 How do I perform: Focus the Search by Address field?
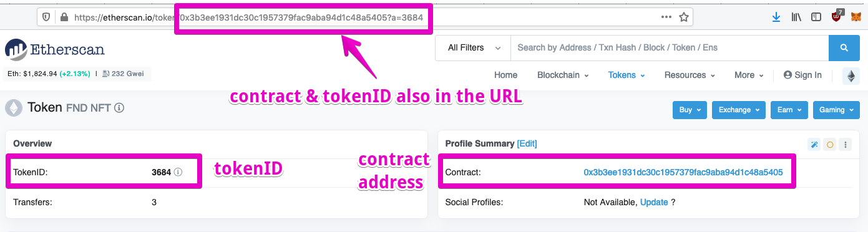pyautogui.click(x=670, y=48)
